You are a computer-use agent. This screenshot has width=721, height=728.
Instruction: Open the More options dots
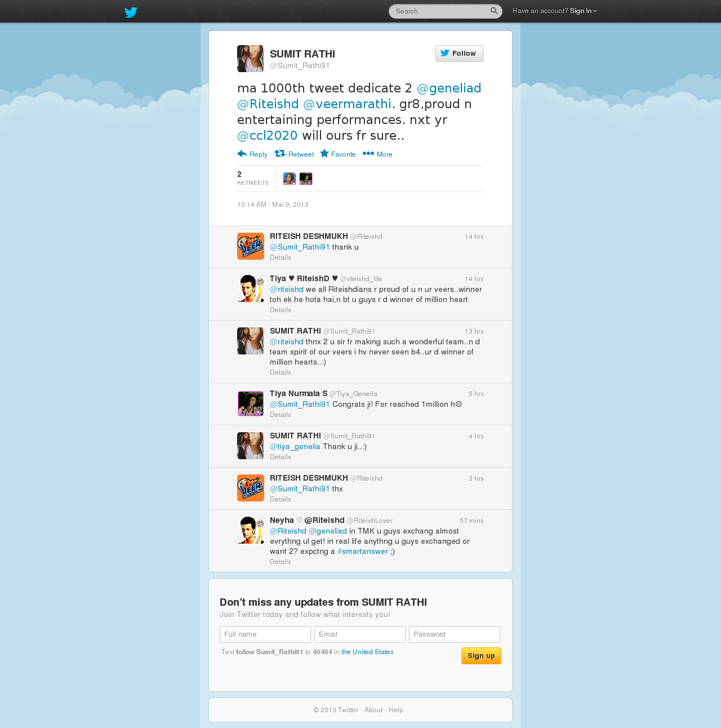pyautogui.click(x=368, y=154)
